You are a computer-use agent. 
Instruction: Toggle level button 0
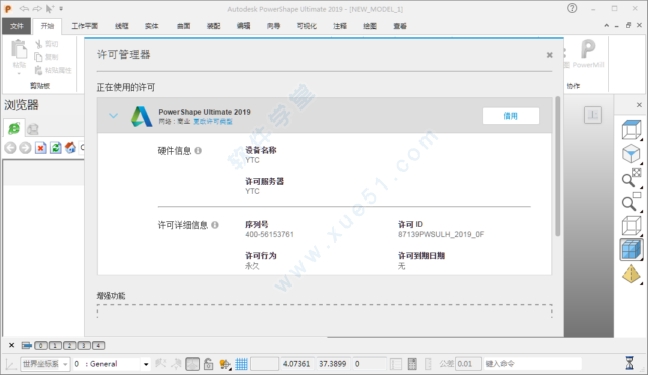coord(40,345)
